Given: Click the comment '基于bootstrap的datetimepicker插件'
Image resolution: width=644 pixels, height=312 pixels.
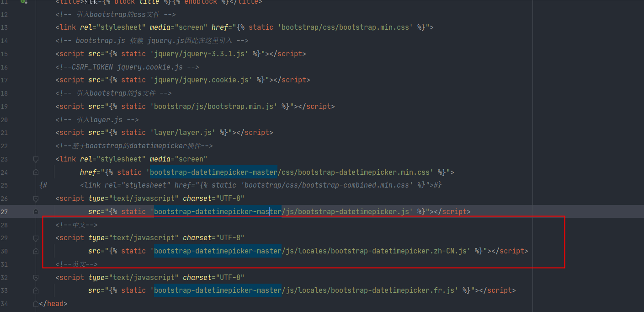Looking at the screenshot, I should click(134, 146).
